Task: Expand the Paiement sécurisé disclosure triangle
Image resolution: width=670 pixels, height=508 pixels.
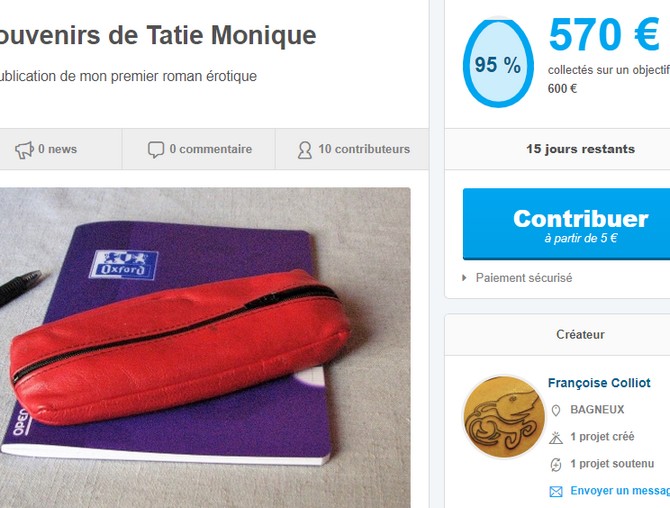Action: (464, 278)
